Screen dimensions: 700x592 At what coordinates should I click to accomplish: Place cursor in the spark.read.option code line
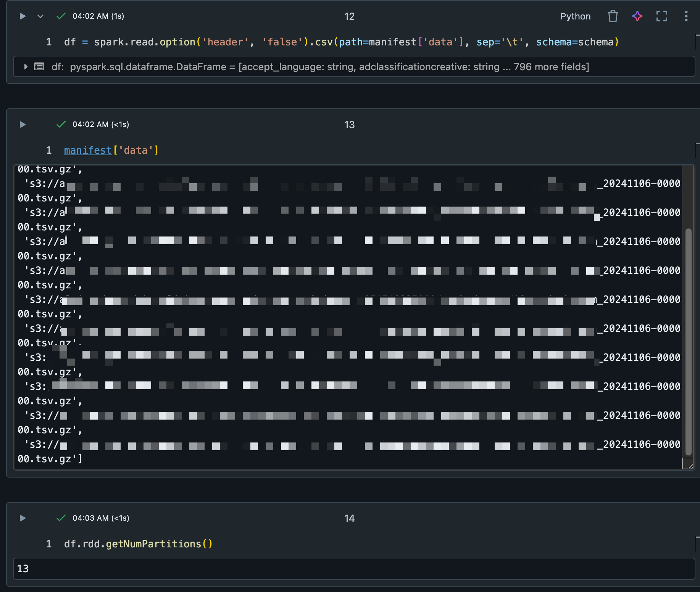point(341,42)
